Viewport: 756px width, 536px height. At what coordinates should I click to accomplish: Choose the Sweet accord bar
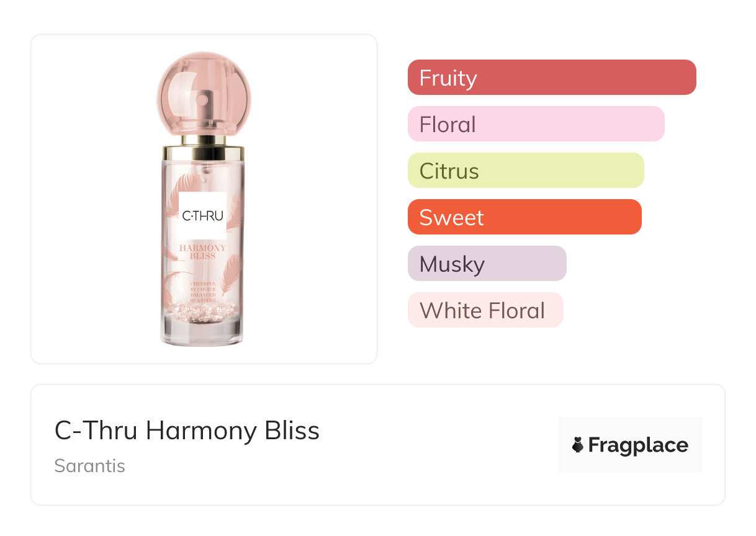point(524,217)
